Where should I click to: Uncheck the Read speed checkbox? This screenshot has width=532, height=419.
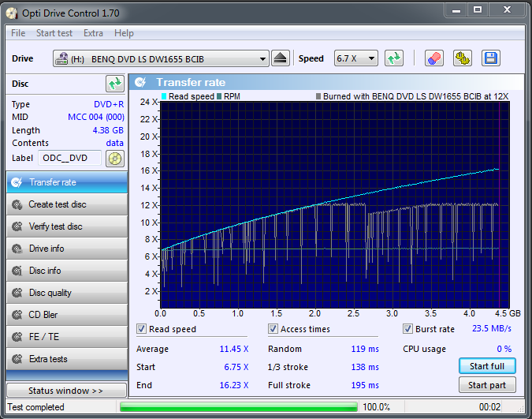point(141,329)
